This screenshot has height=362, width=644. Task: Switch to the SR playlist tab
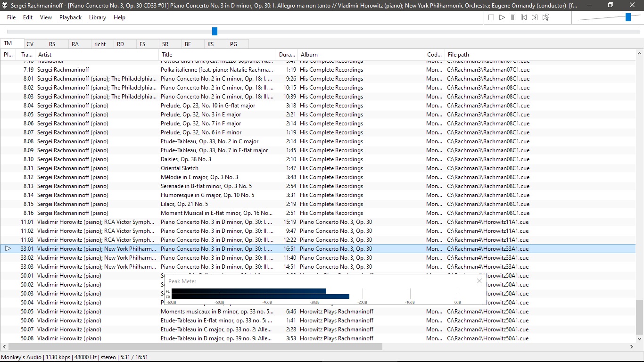coord(165,44)
